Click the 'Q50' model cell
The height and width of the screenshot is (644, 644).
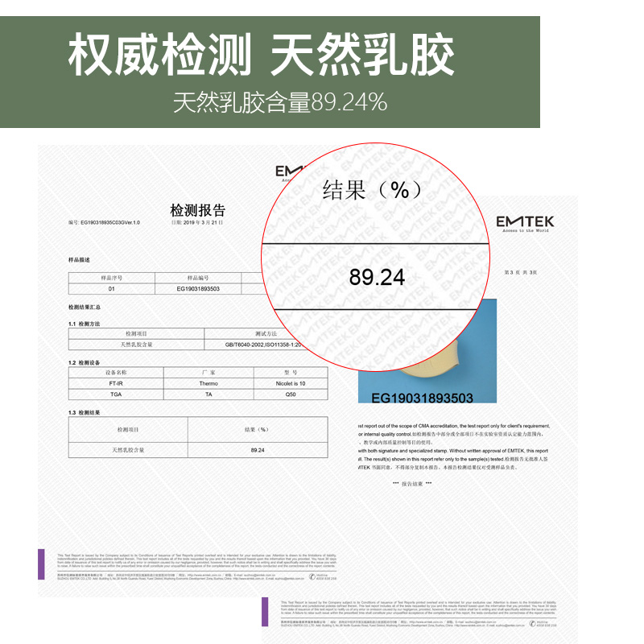pyautogui.click(x=291, y=394)
